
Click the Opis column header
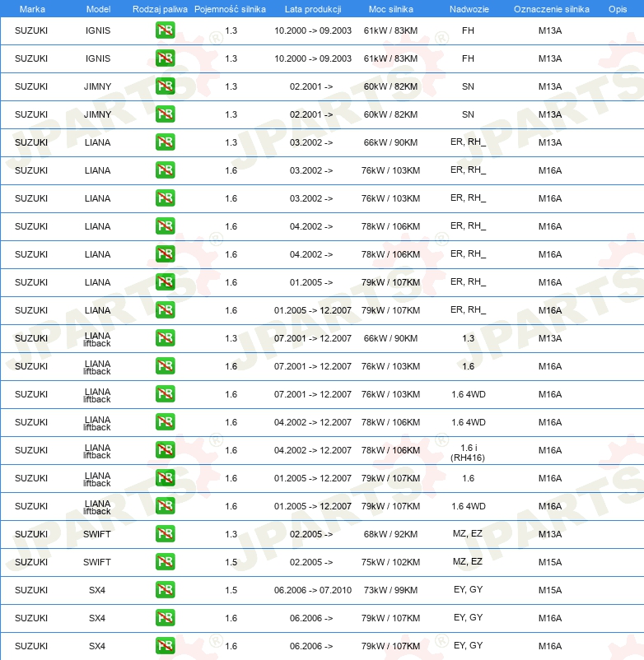pos(618,9)
